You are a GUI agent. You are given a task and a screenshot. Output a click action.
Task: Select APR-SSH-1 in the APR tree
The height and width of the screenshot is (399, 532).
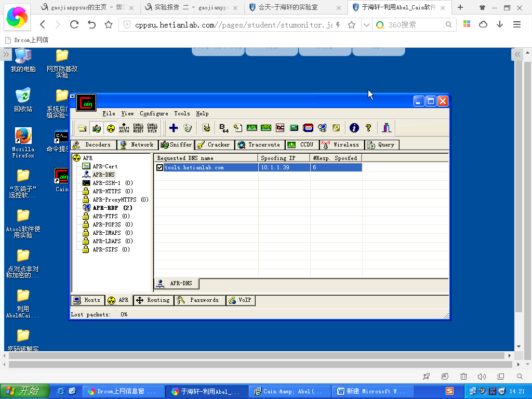(x=113, y=183)
